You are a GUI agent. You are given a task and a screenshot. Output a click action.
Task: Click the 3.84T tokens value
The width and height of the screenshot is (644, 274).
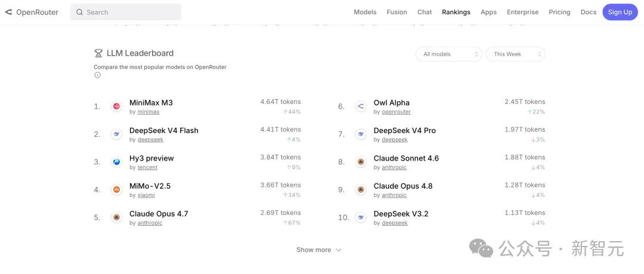[280, 157]
